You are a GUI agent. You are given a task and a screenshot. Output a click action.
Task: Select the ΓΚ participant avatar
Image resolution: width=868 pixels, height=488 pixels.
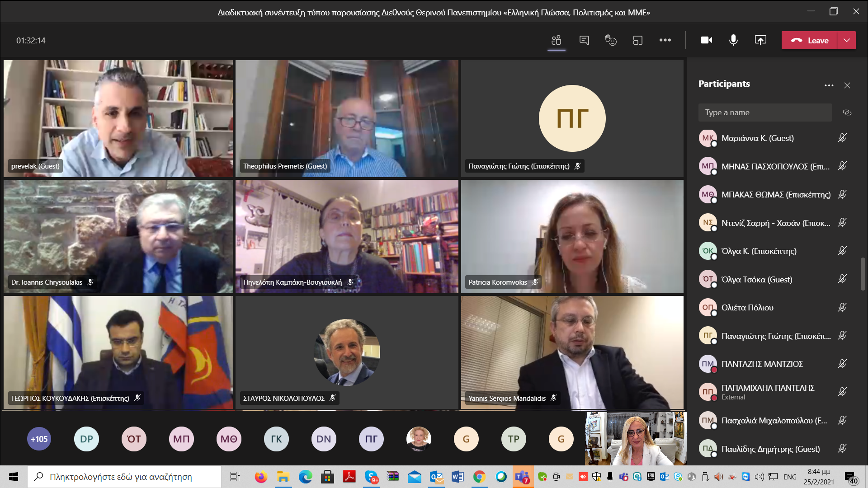click(x=276, y=439)
